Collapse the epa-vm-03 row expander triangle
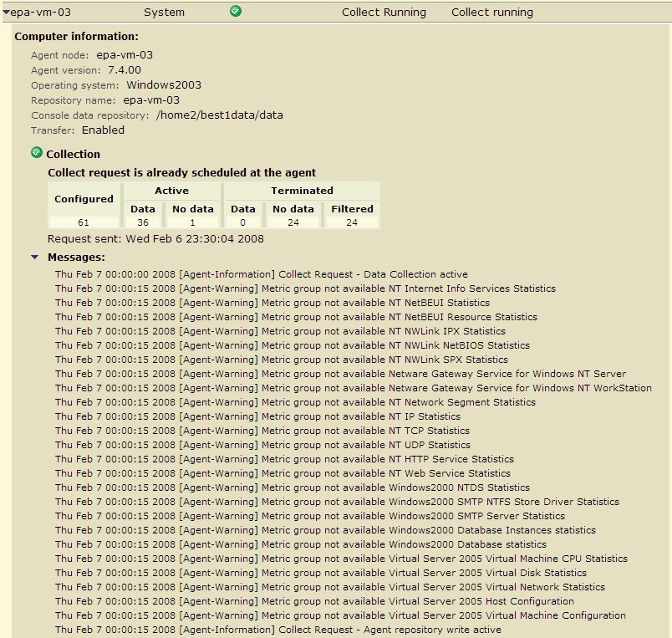 (6, 13)
